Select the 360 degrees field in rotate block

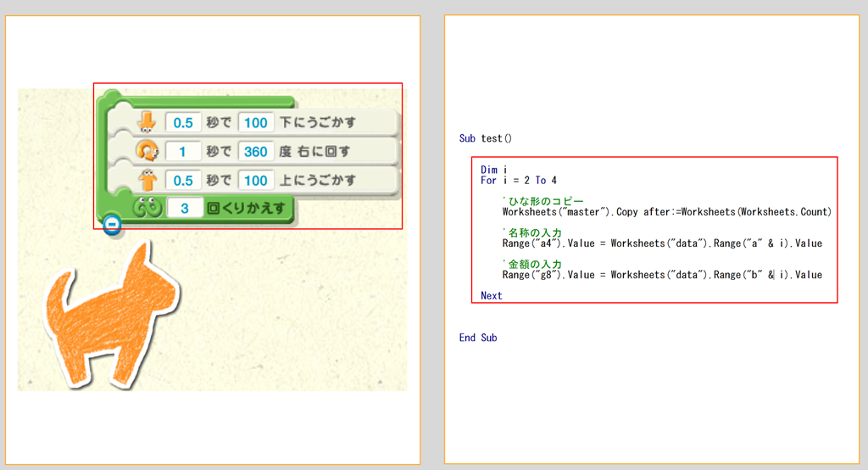[x=256, y=151]
